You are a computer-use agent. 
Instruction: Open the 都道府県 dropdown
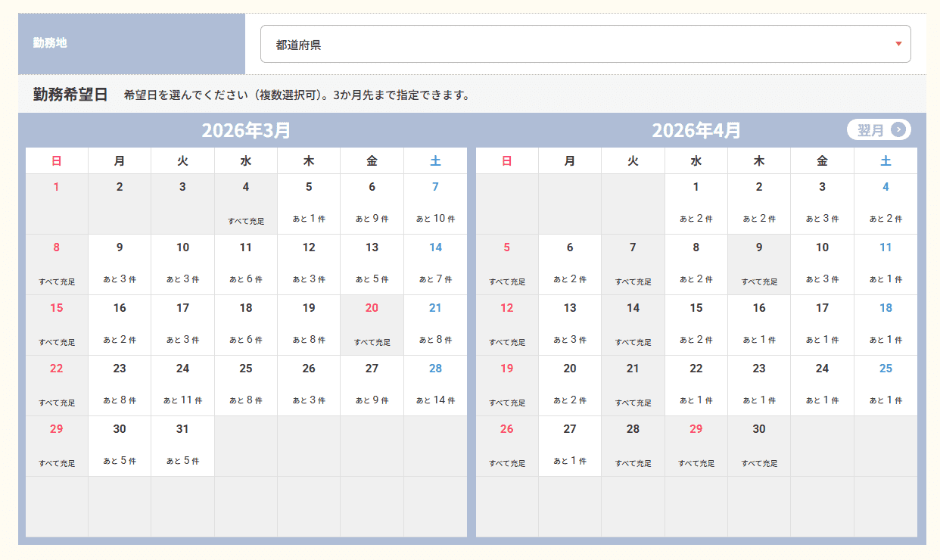tap(585, 45)
